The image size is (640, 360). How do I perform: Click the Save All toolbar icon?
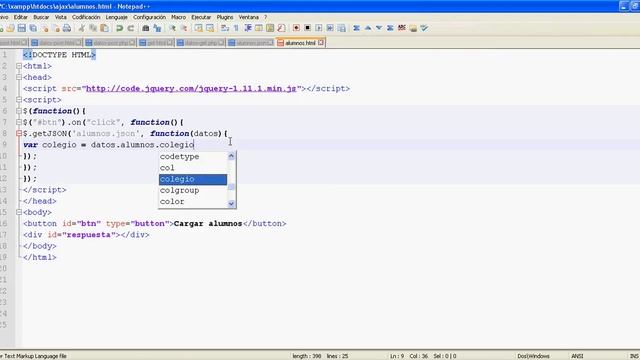pos(33,28)
